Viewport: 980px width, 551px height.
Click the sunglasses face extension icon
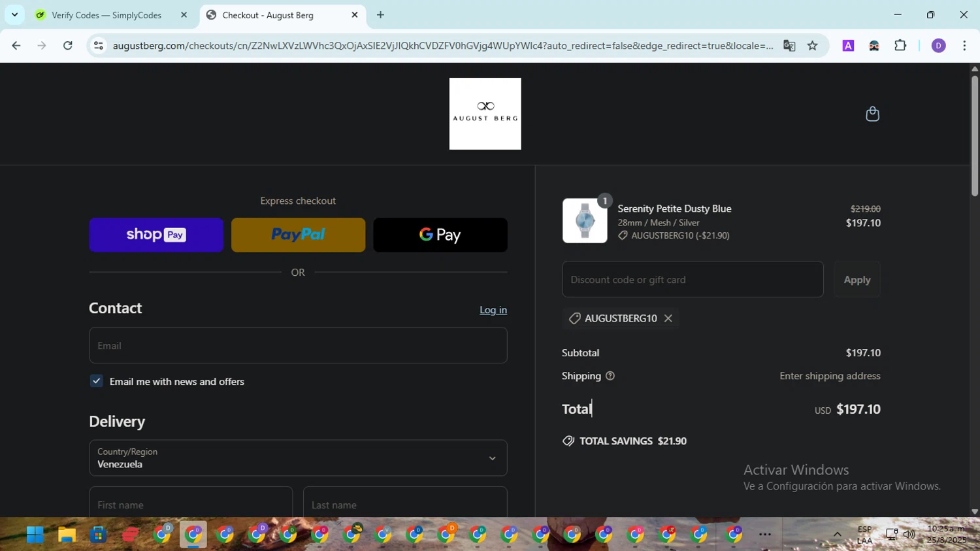tap(874, 46)
